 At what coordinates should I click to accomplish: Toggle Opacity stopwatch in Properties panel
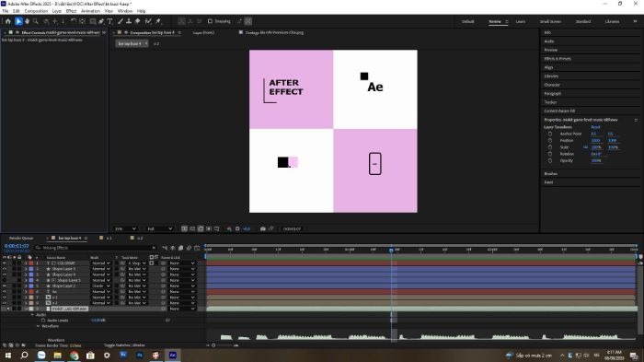point(550,160)
